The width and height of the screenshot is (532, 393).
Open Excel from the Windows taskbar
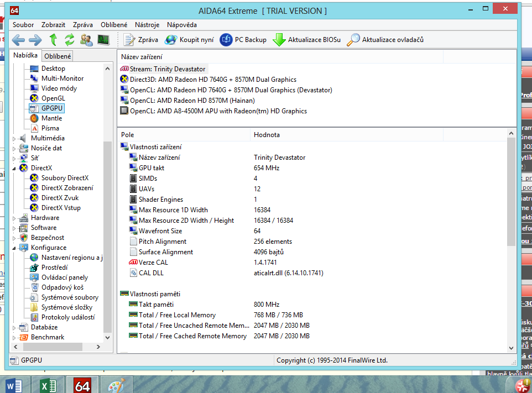[48, 385]
